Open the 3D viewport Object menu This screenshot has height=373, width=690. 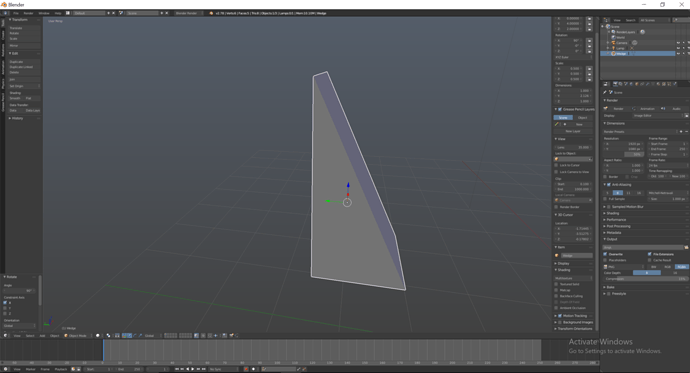coord(55,336)
